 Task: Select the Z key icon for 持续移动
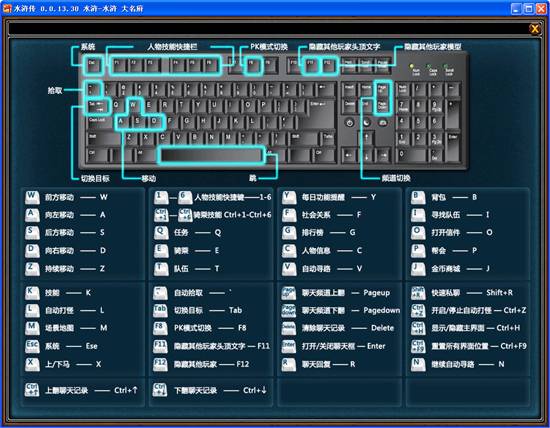point(32,269)
